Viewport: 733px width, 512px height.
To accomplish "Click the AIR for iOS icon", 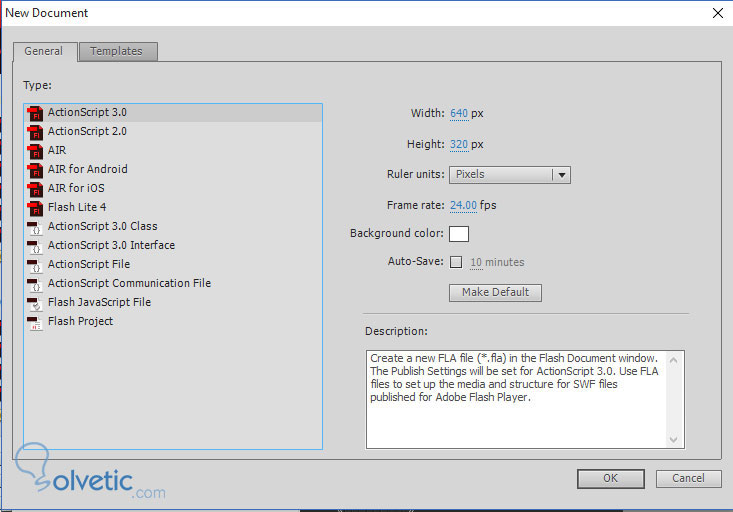I will point(35,189).
